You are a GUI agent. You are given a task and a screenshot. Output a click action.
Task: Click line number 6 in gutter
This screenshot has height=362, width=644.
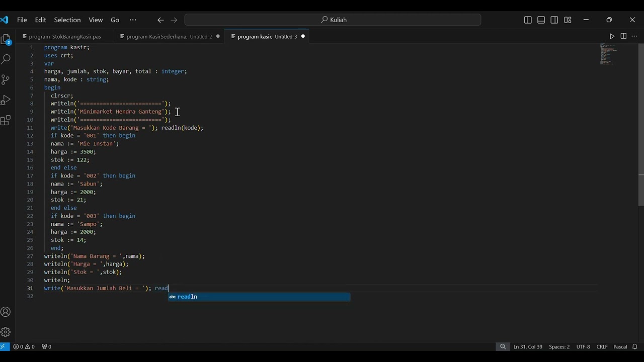pyautogui.click(x=31, y=87)
